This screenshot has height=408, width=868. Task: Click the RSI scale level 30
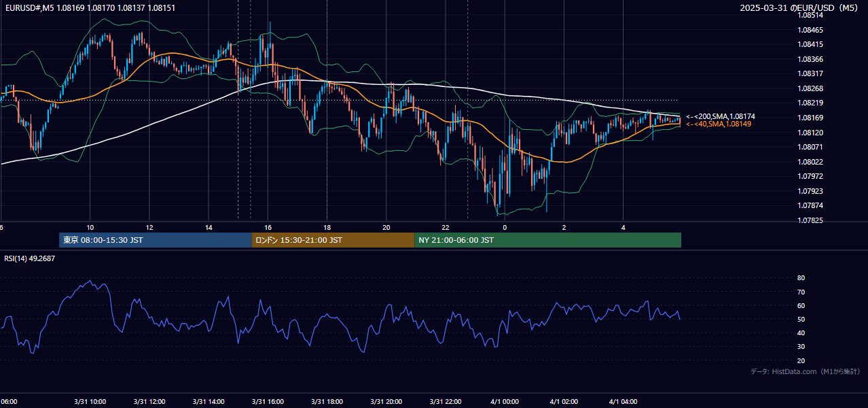point(801,347)
